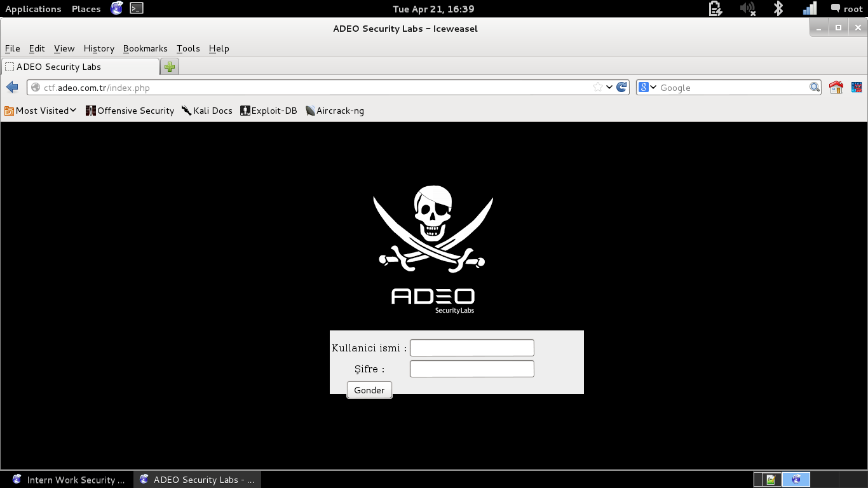Image resolution: width=868 pixels, height=488 pixels.
Task: Click the muted volume icon
Action: click(747, 8)
